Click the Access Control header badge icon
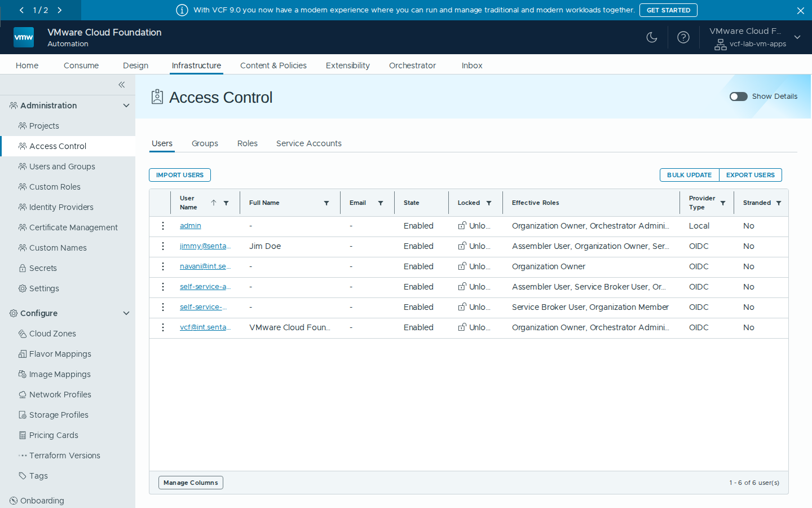This screenshot has height=508, width=812. [157, 97]
